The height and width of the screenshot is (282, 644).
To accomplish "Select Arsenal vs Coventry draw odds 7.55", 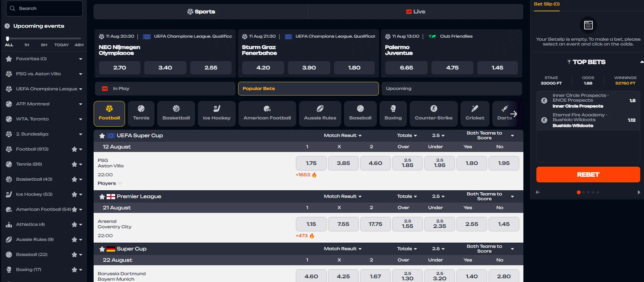I will point(343,224).
